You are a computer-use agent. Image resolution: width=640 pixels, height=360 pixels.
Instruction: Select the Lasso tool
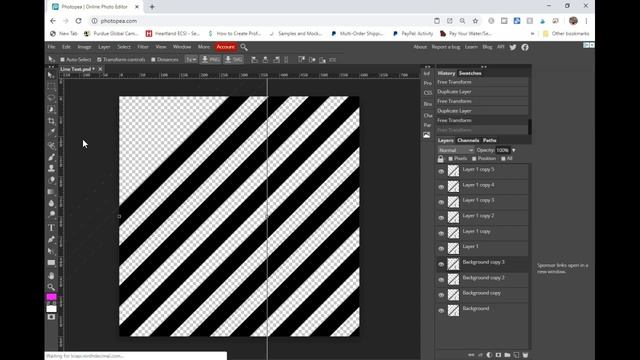tap(51, 98)
